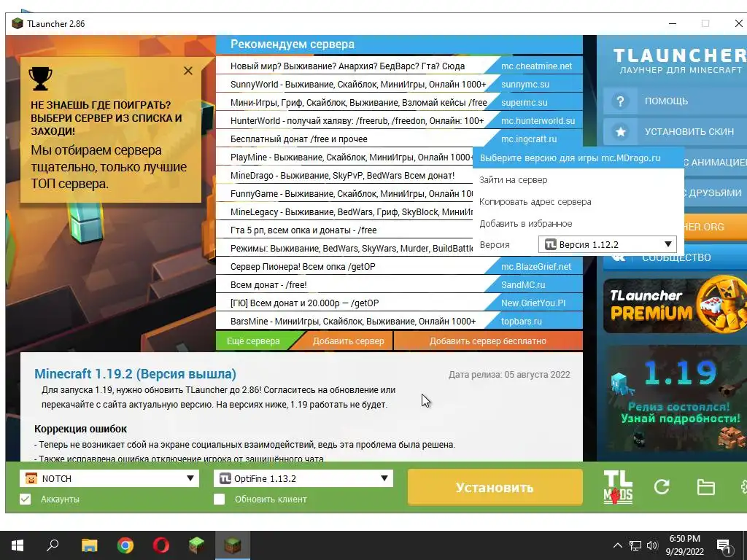Select the FunnyGame server row

tap(344, 194)
